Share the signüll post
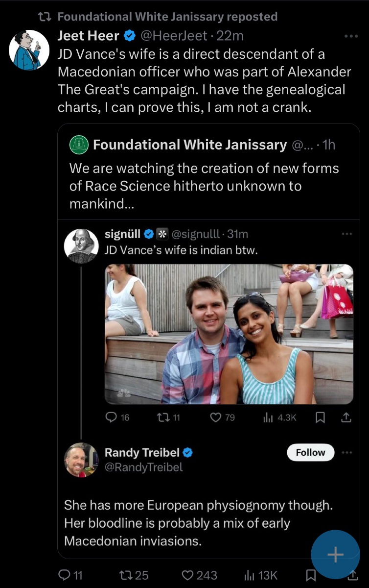 coord(346,417)
